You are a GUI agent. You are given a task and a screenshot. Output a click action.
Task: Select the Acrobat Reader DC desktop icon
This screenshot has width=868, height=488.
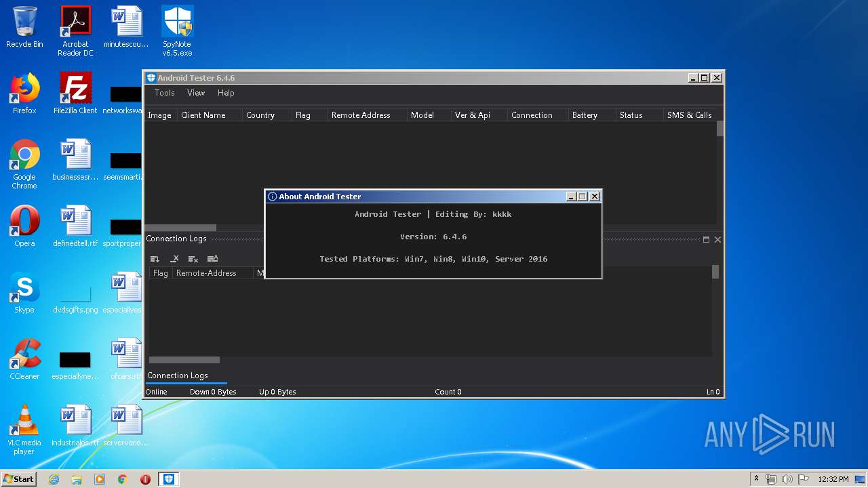point(75,31)
